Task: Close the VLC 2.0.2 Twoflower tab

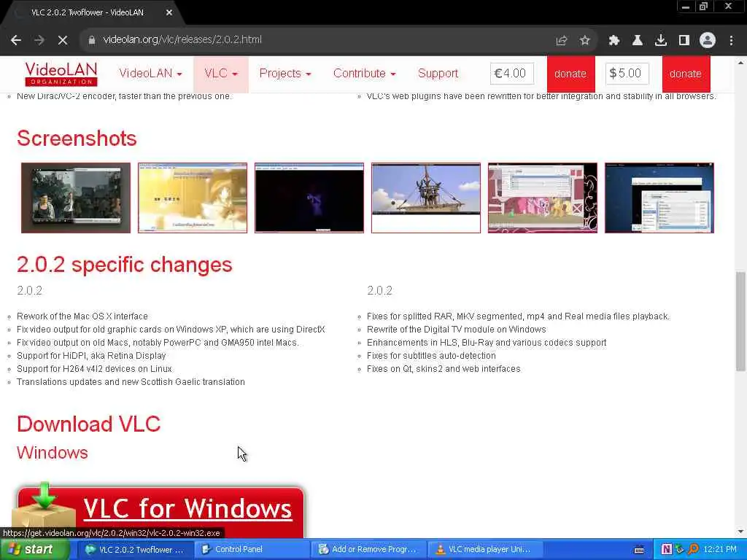Action: (169, 12)
